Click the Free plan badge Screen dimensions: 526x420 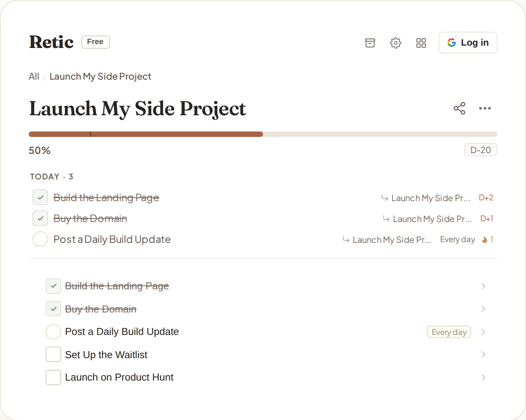pyautogui.click(x=96, y=42)
